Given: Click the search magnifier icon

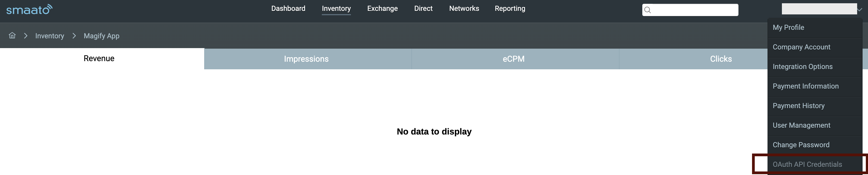Looking at the screenshot, I should point(647,10).
